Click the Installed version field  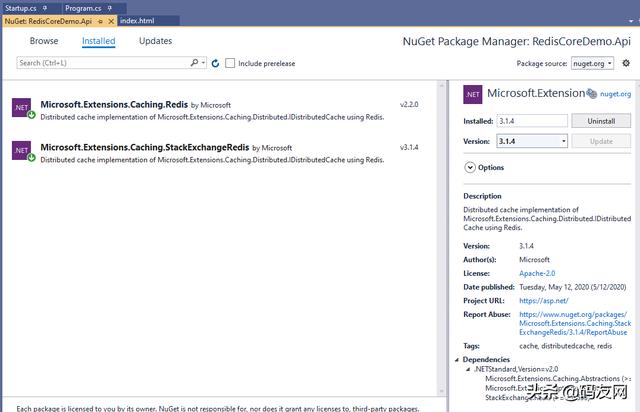coord(532,121)
